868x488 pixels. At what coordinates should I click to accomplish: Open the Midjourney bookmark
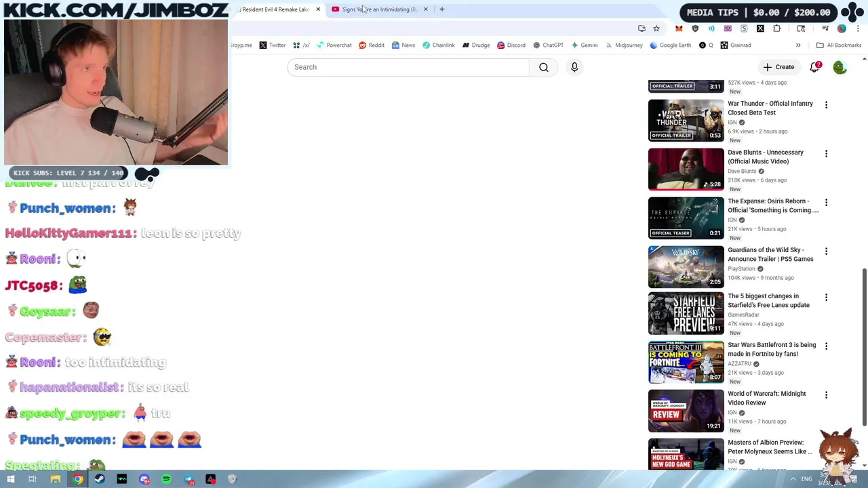tap(623, 45)
